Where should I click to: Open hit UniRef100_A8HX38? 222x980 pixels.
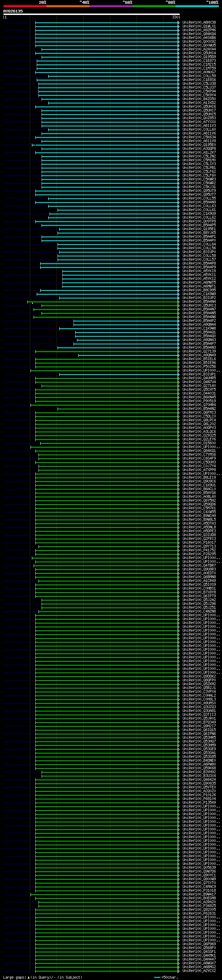(x=199, y=23)
